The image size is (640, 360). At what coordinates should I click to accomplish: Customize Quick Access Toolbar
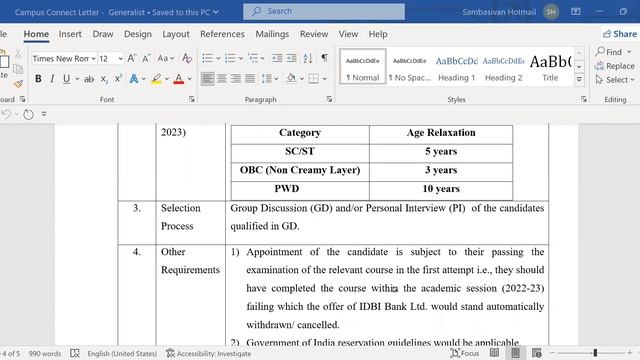(x=44, y=114)
